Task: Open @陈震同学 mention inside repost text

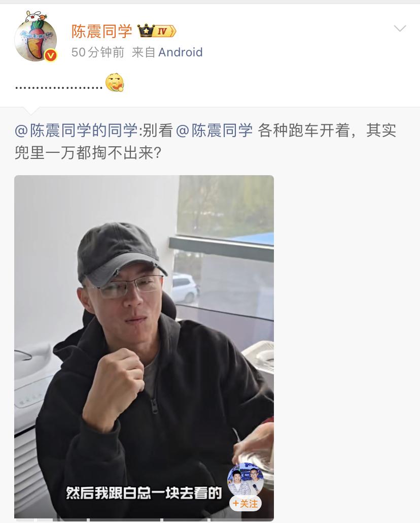Action: [x=214, y=130]
